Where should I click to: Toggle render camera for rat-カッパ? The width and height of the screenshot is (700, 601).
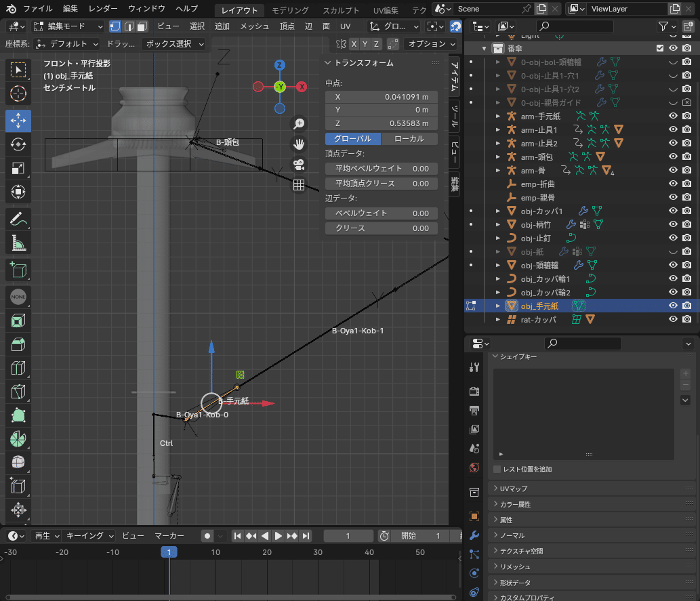pyautogui.click(x=687, y=319)
